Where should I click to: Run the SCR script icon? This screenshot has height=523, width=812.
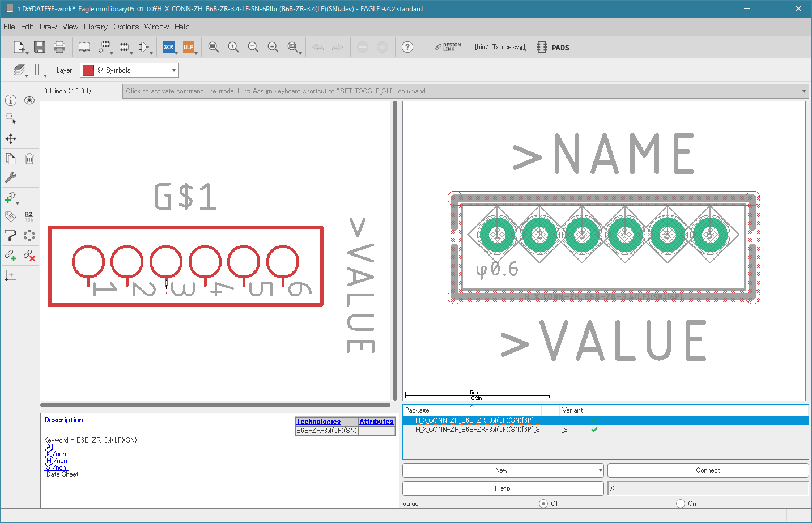coord(169,47)
